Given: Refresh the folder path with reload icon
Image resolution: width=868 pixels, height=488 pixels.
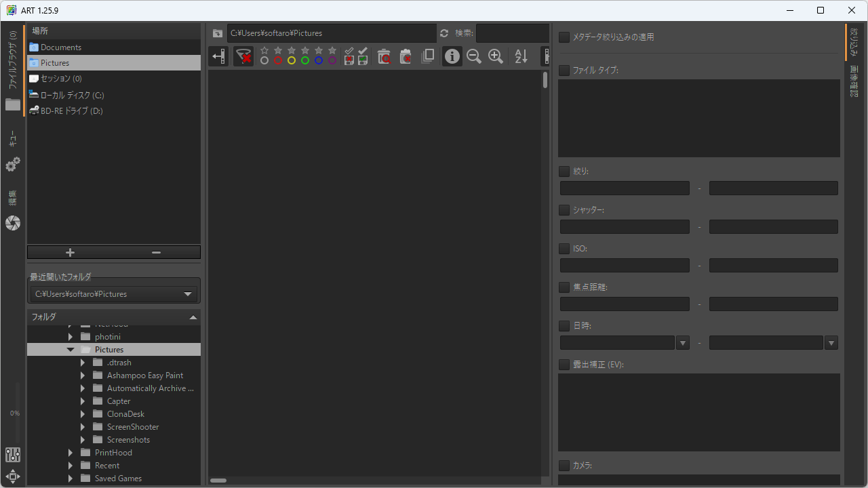Looking at the screenshot, I should [444, 33].
